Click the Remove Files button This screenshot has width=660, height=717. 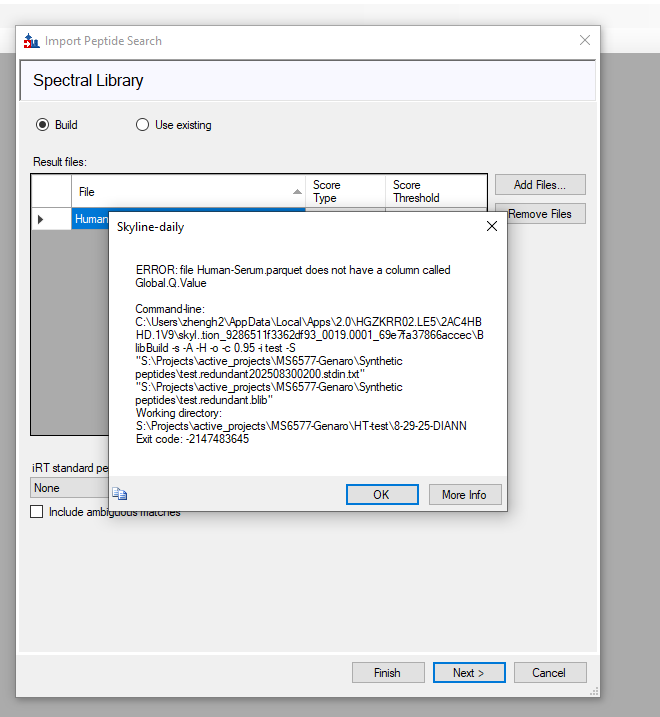(539, 214)
